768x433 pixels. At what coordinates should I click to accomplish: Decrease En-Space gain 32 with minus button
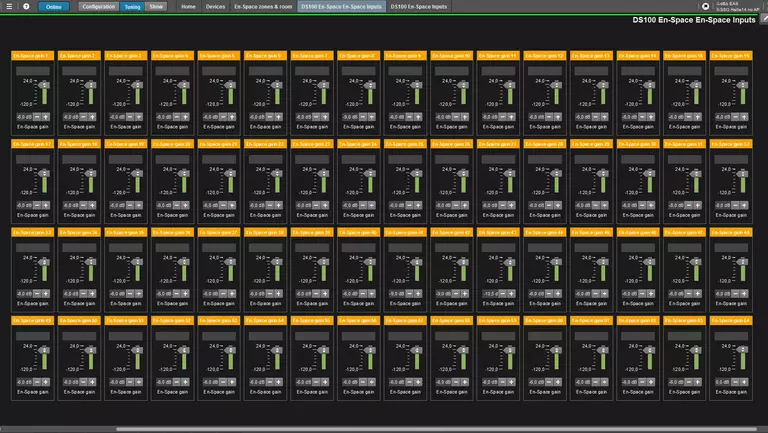click(x=736, y=205)
